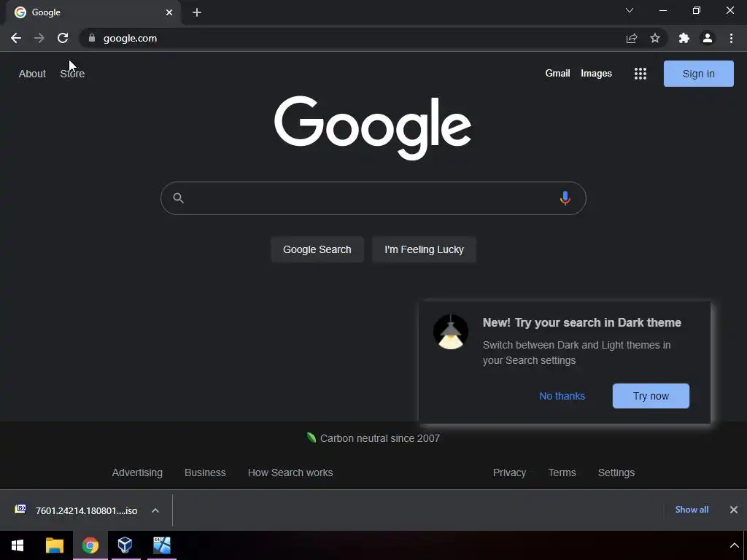Open the Google apps grid
This screenshot has width=747, height=560.
click(640, 74)
